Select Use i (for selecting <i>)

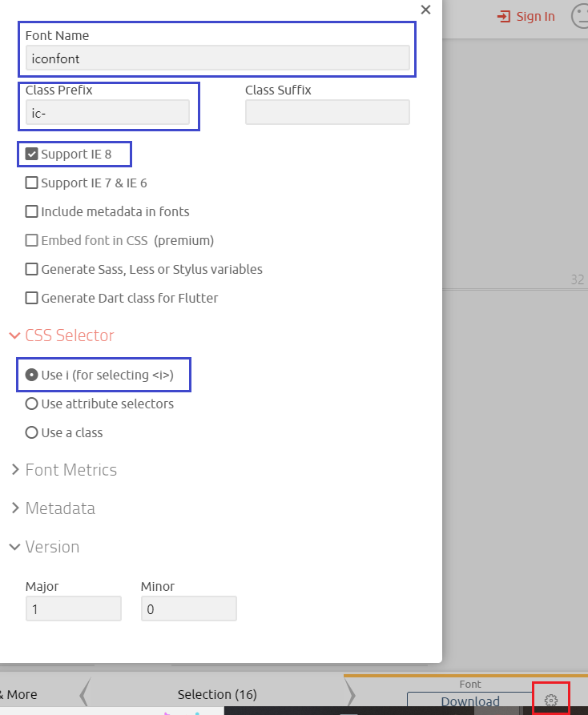(31, 375)
